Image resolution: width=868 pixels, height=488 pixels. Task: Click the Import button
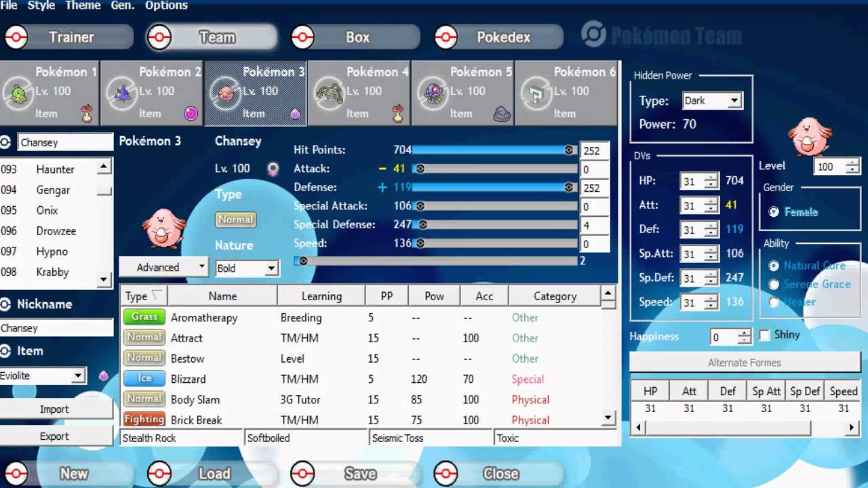pos(56,409)
